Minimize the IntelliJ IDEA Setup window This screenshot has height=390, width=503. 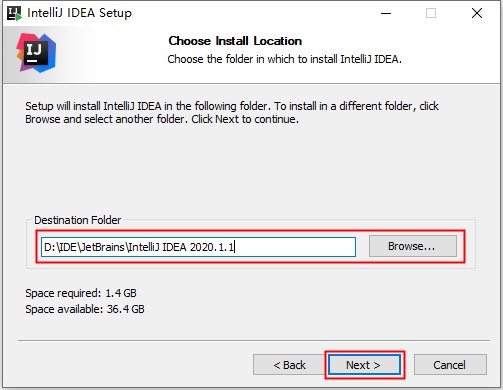tap(386, 13)
